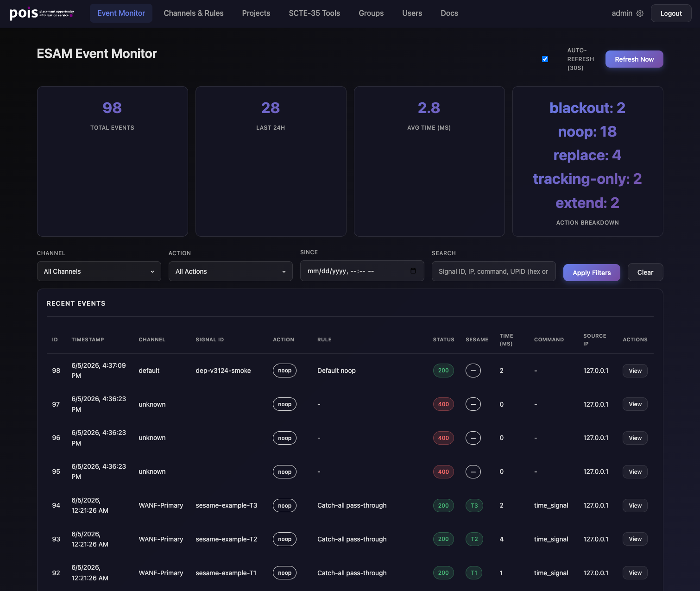Click 'noop: 18' breakdown entry

587,132
